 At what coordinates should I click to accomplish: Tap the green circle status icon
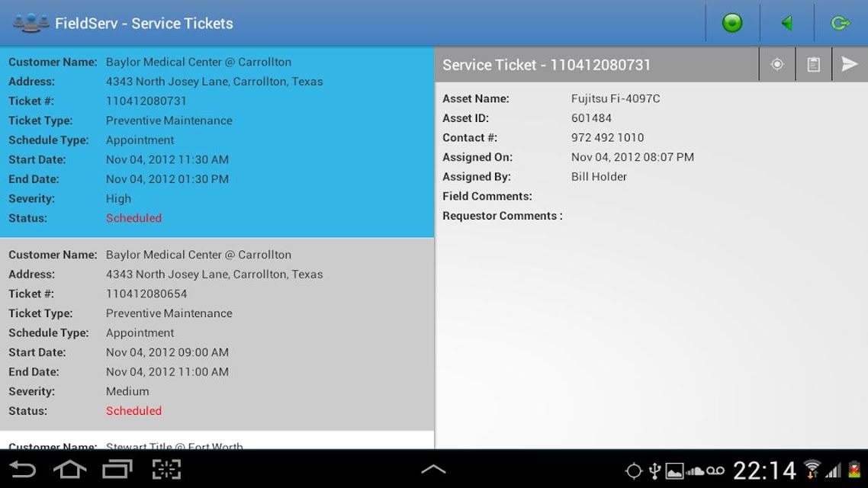pyautogui.click(x=731, y=23)
